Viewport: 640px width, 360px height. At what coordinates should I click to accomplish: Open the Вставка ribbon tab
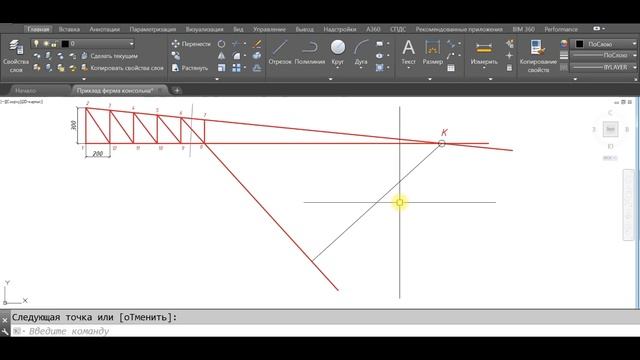point(69,29)
